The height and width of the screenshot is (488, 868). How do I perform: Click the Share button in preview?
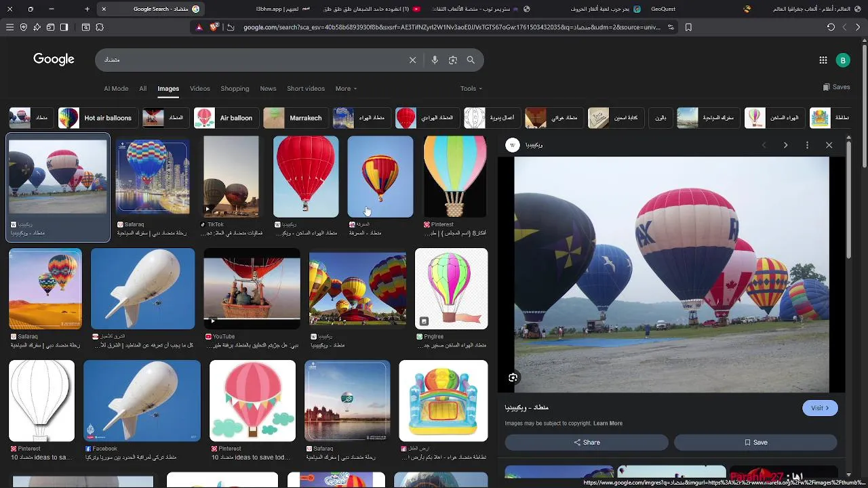[587, 443]
